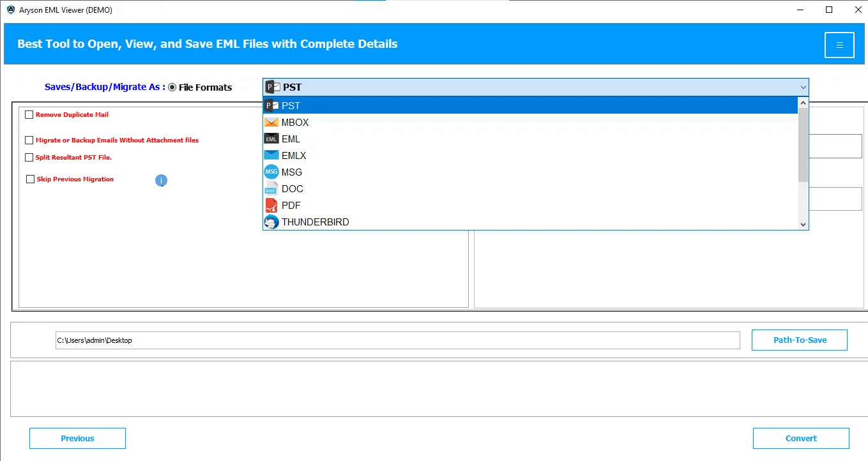868x461 pixels.
Task: Click the Path-To-Save button
Action: pyautogui.click(x=799, y=340)
